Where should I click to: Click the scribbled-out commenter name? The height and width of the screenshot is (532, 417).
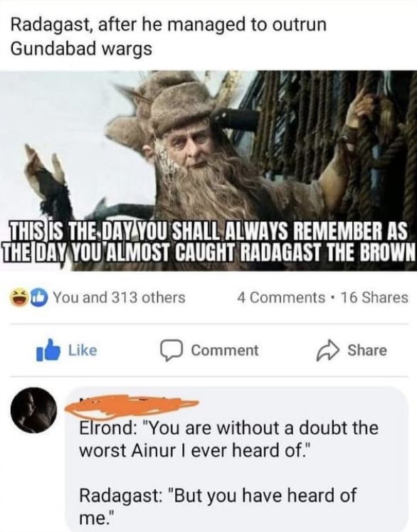[x=131, y=405]
